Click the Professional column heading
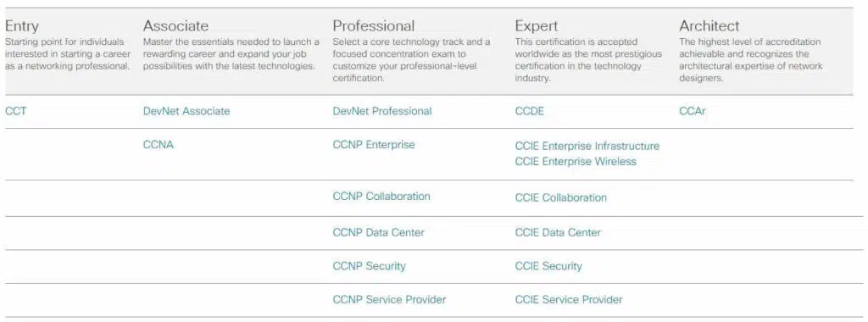Image resolution: width=868 pixels, height=322 pixels. pyautogui.click(x=374, y=26)
